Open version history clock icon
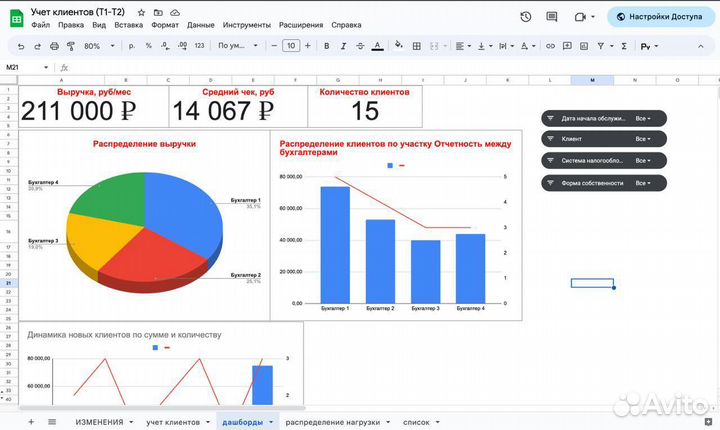720x430 pixels. (526, 17)
